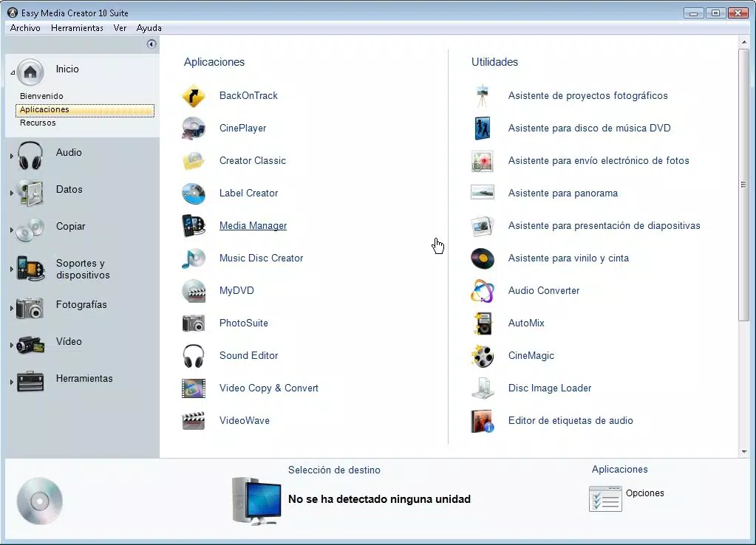
Task: Expand the Fotografías category arrow
Action: tap(12, 308)
